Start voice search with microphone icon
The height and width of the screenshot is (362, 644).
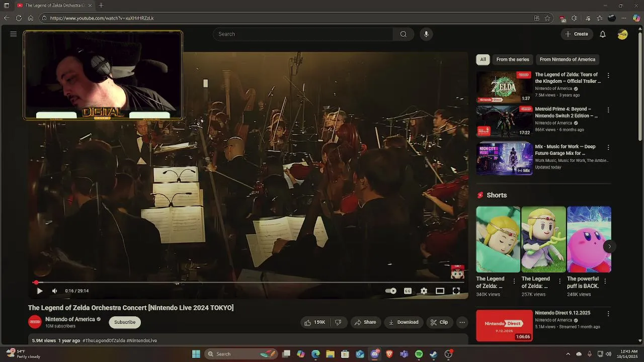click(x=426, y=34)
